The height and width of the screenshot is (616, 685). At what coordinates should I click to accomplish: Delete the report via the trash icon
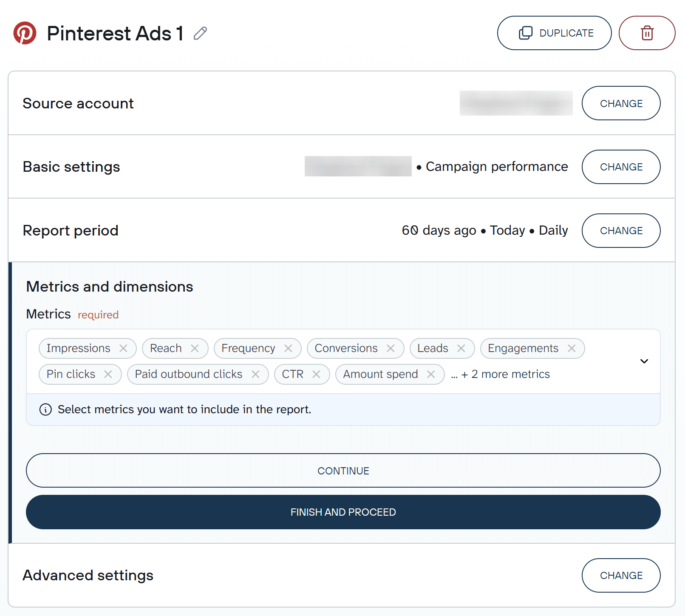pyautogui.click(x=647, y=33)
